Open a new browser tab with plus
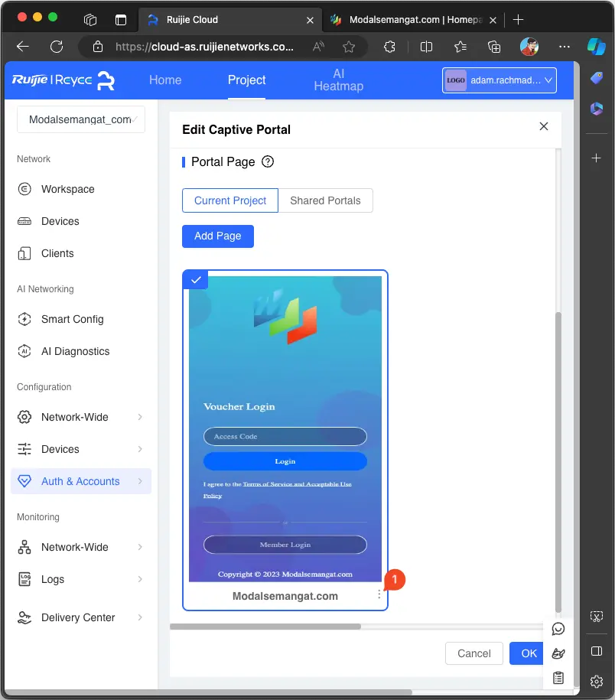This screenshot has height=700, width=615. [518, 20]
